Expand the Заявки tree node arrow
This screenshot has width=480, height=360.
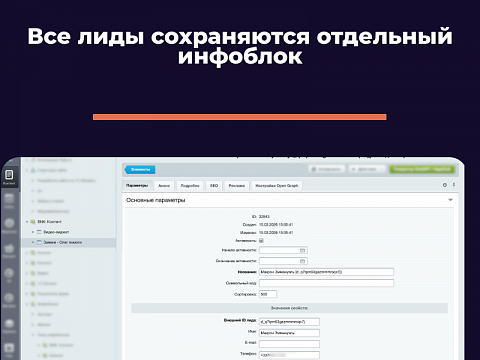click(x=33, y=242)
